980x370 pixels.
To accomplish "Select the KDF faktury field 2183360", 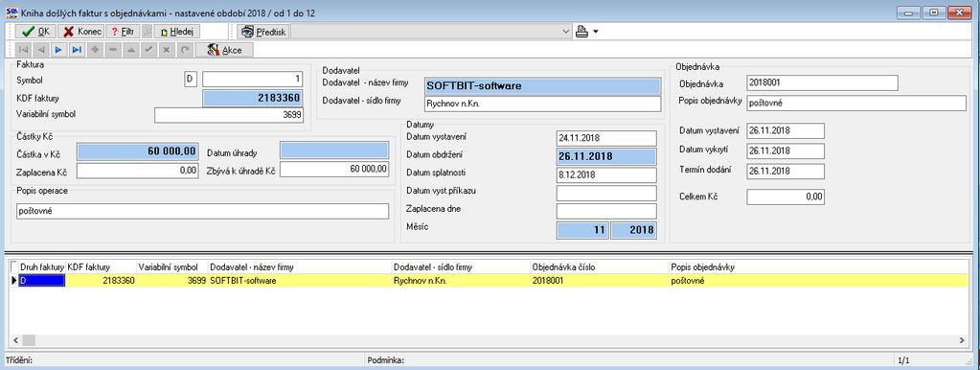I will point(253,98).
